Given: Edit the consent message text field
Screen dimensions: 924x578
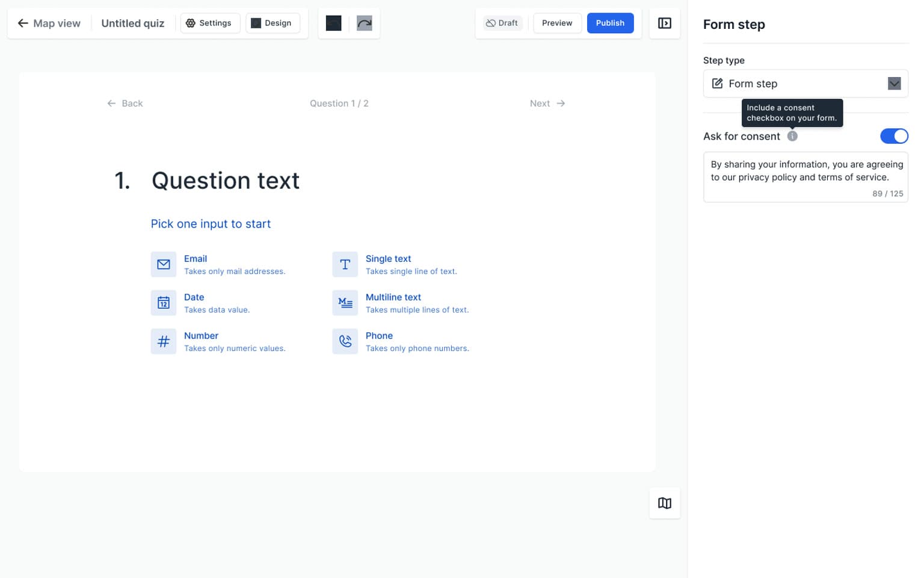Looking at the screenshot, I should tap(805, 176).
